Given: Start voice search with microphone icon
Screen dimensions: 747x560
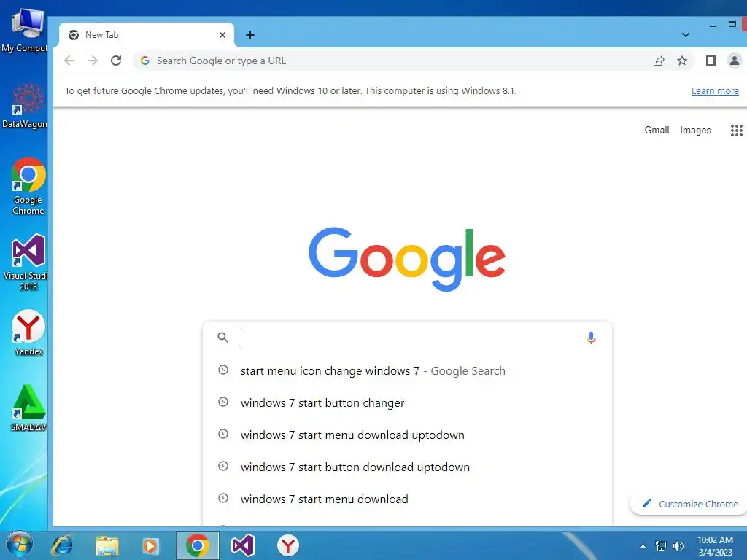Looking at the screenshot, I should (591, 338).
